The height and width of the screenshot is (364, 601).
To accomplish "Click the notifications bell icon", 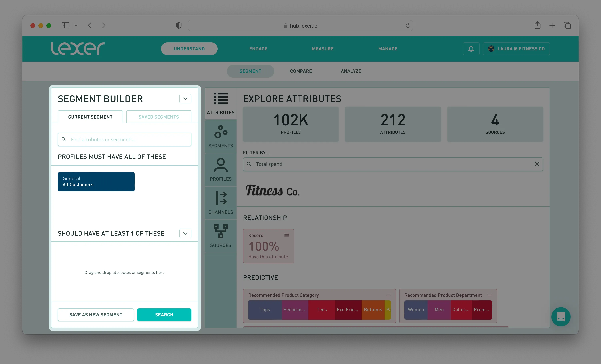I will click(471, 49).
